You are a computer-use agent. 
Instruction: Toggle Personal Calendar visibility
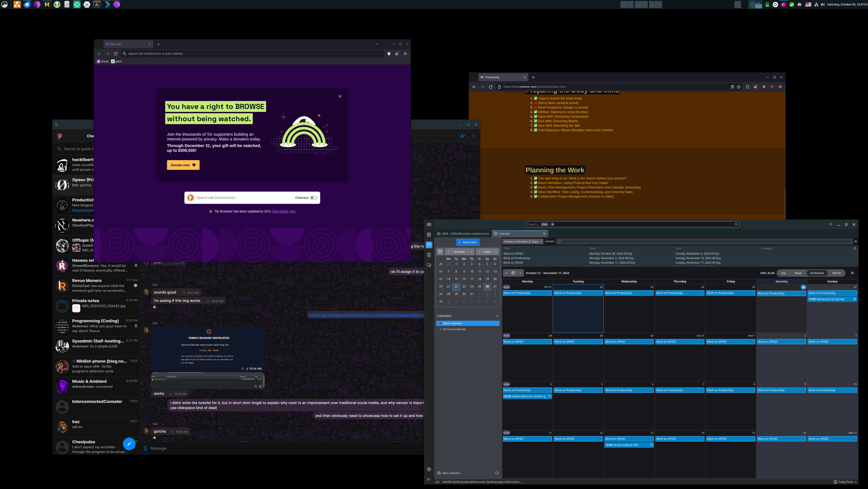[x=440, y=329]
